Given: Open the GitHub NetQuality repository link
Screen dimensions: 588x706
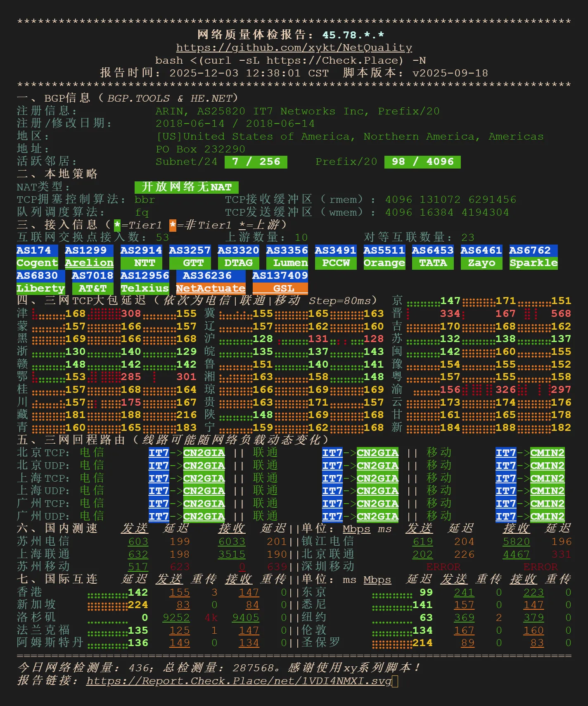Looking at the screenshot, I should pyautogui.click(x=294, y=48).
